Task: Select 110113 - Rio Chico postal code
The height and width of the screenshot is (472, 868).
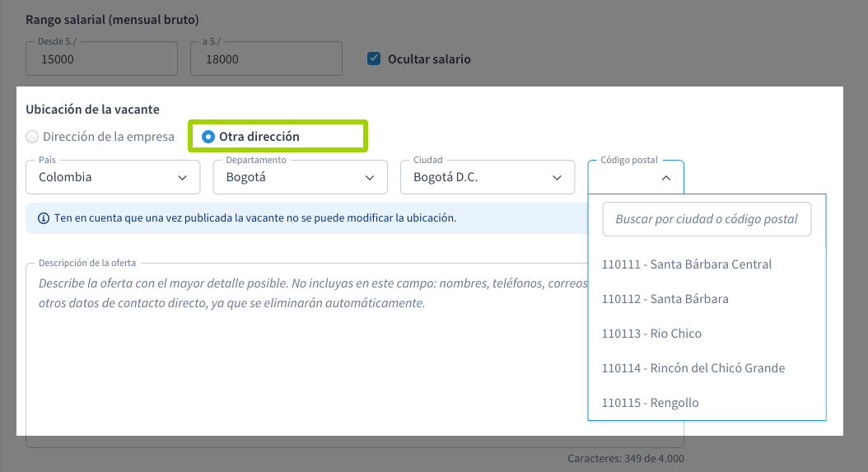Action: (651, 334)
